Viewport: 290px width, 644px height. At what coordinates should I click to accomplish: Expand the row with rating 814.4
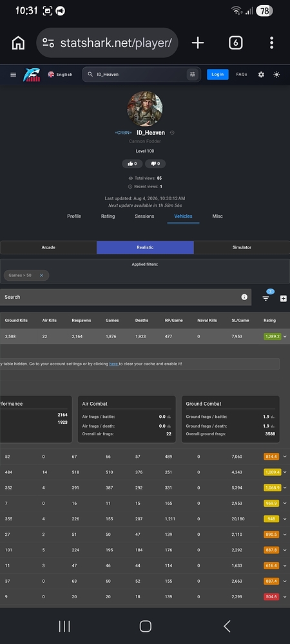coord(285,457)
